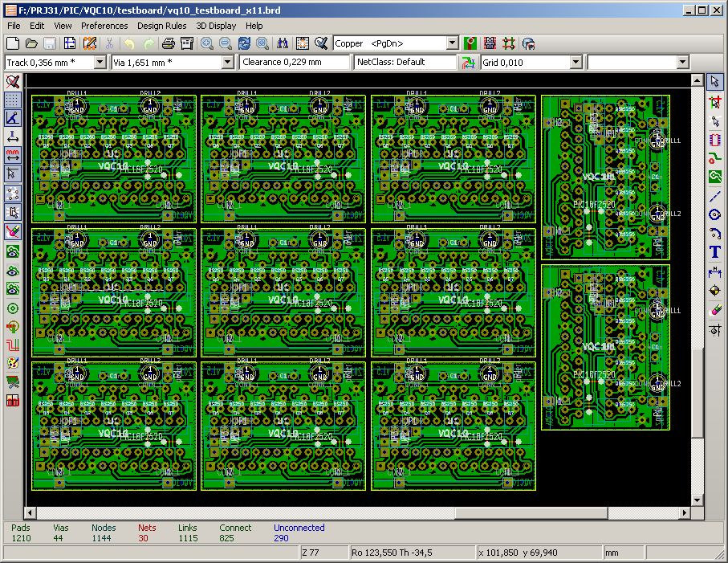Open the Copper layer selector dropdown
Screen dimensions: 728x563
point(453,43)
